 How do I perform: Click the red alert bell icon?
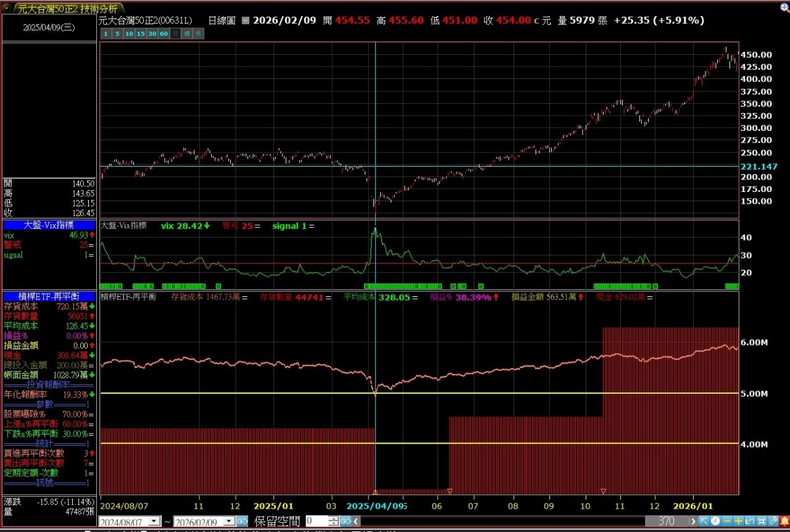pos(784,521)
